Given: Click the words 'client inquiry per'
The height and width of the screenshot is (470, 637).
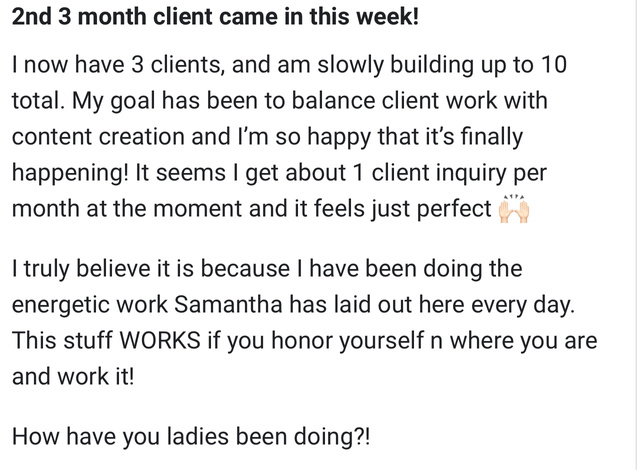Looking at the screenshot, I should pos(459,173).
